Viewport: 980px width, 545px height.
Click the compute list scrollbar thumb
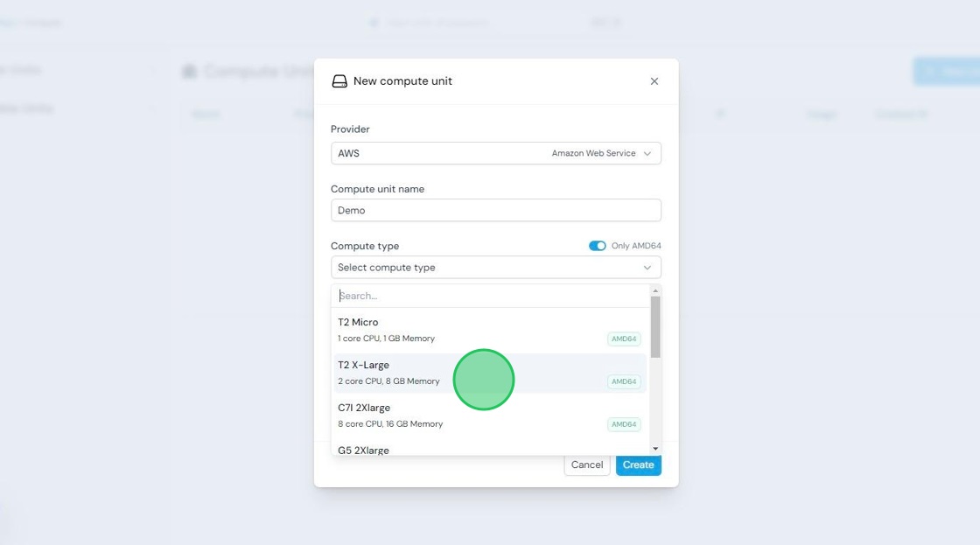[x=655, y=327]
